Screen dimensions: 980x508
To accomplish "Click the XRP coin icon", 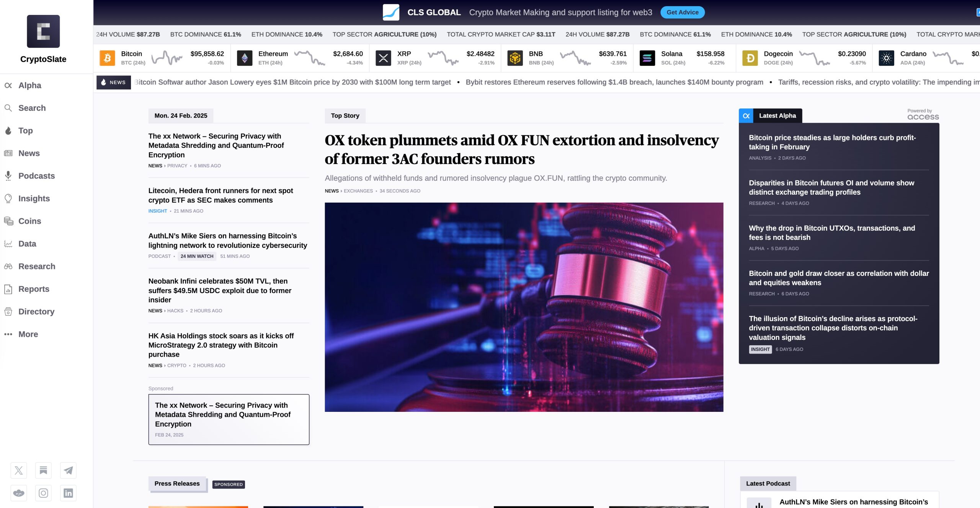I will click(383, 58).
